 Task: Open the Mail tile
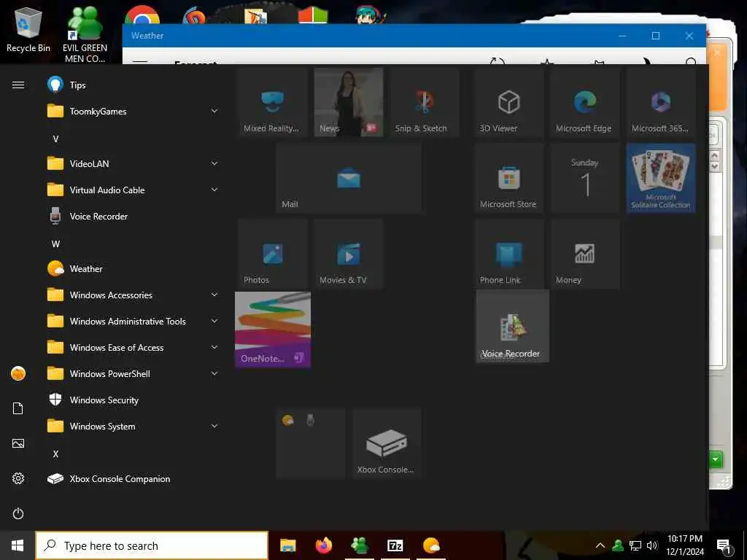click(x=349, y=178)
